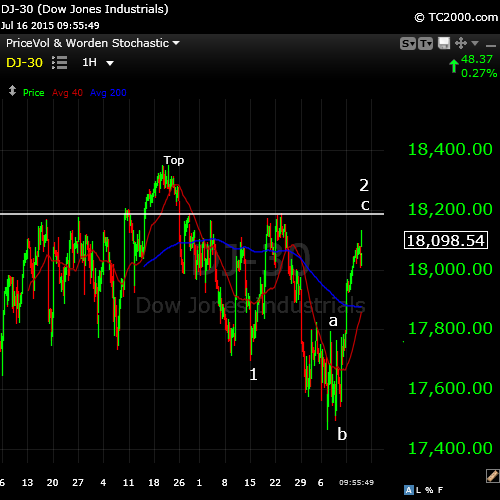The height and width of the screenshot is (500, 500).
Task: Click the DJ-30 yellow symbol field
Action: 24,63
